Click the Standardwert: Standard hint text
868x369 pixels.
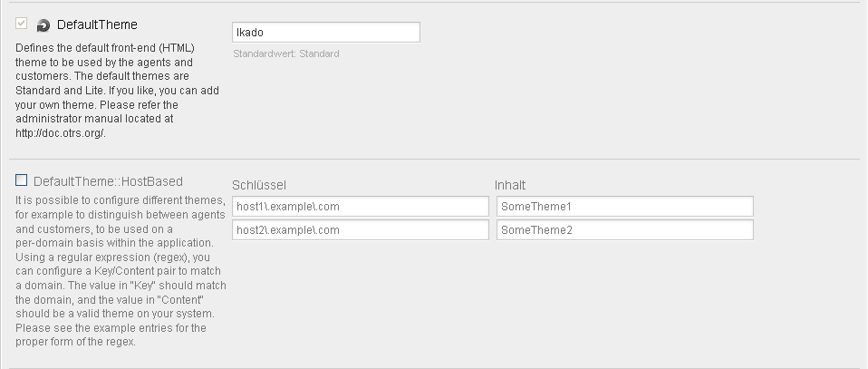tap(286, 53)
